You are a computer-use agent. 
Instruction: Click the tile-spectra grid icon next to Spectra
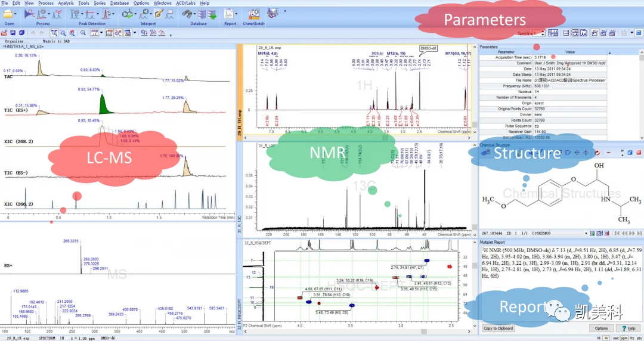click(553, 33)
